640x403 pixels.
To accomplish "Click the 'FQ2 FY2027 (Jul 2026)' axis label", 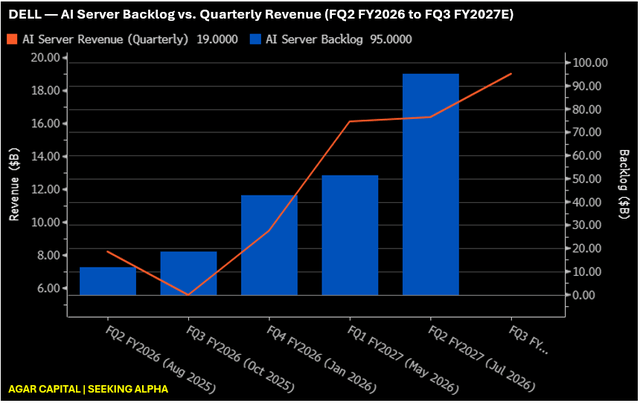I will click(481, 358).
